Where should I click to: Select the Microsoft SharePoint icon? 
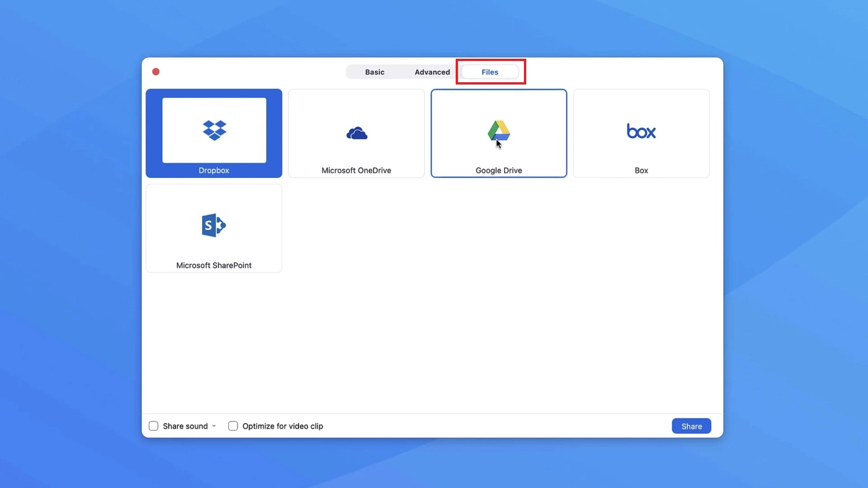point(214,225)
